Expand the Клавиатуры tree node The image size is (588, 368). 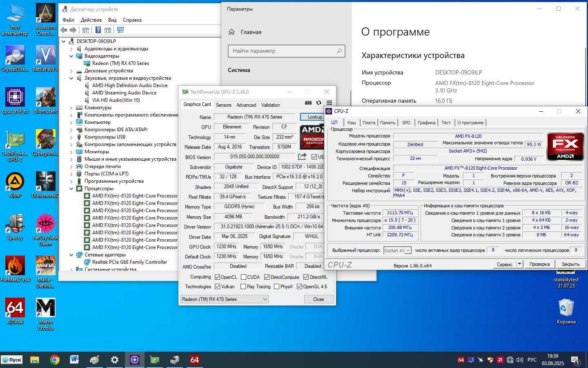point(71,108)
